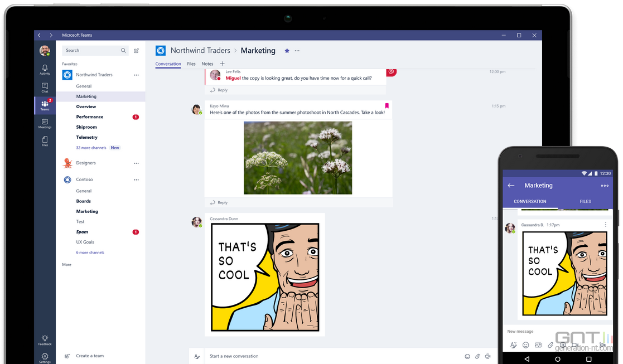623x364 pixels.
Task: Open the Chat section in sidebar
Action: (45, 88)
